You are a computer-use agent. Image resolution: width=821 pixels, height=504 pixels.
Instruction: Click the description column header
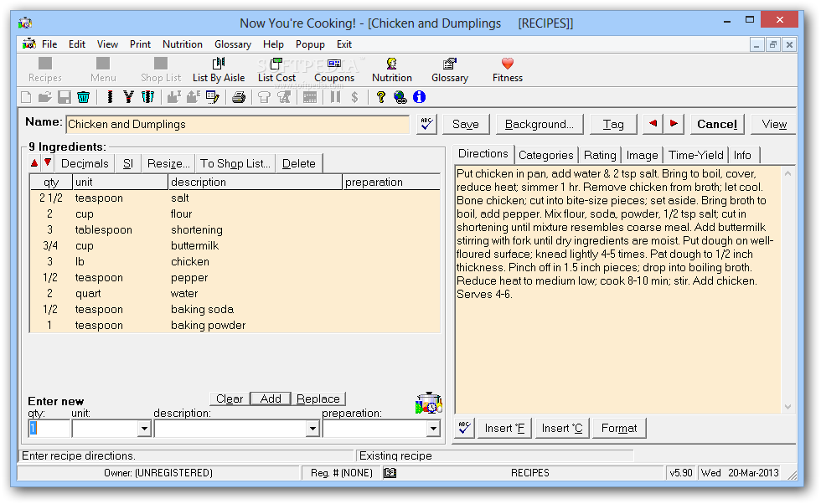pyautogui.click(x=255, y=183)
